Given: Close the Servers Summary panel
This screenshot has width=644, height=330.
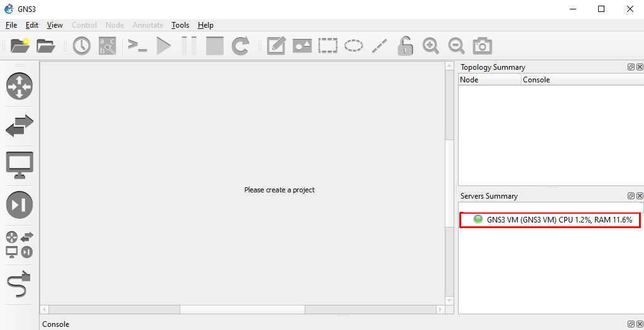Looking at the screenshot, I should (x=640, y=195).
